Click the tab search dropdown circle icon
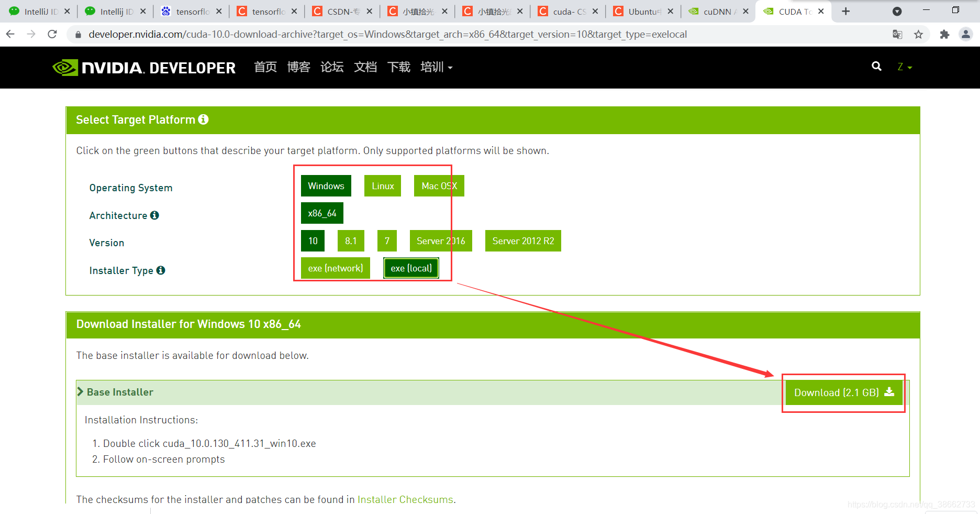 click(897, 12)
